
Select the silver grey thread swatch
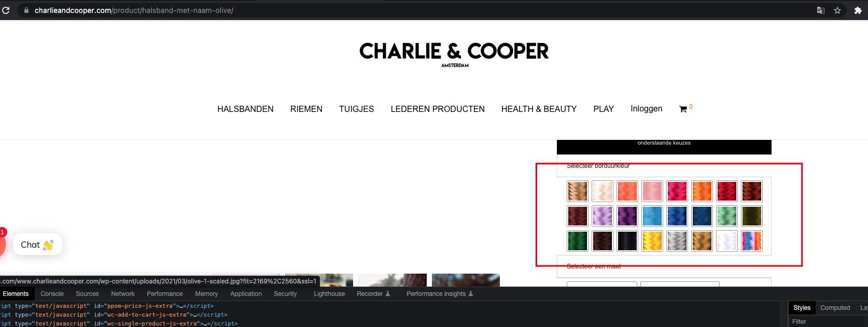click(677, 241)
